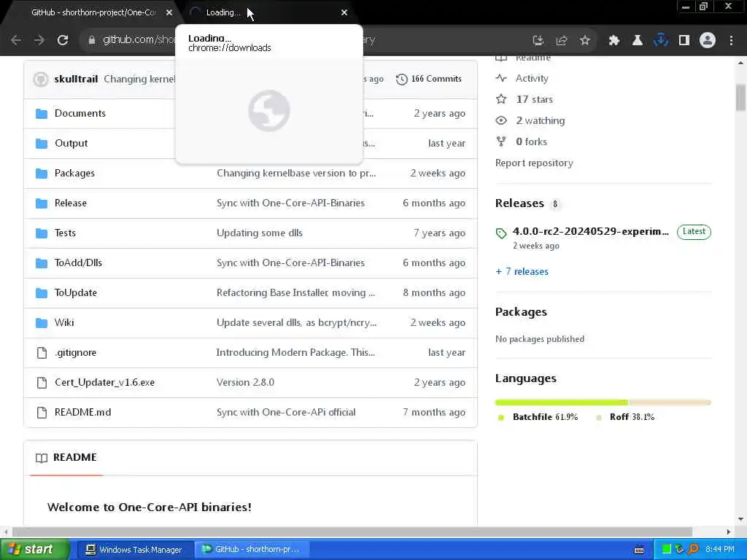Toggle the side panel icon

tap(684, 41)
